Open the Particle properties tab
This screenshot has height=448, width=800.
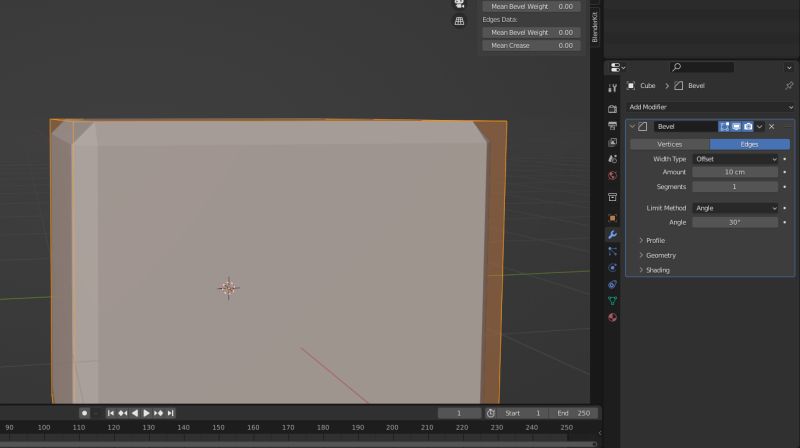[x=612, y=251]
